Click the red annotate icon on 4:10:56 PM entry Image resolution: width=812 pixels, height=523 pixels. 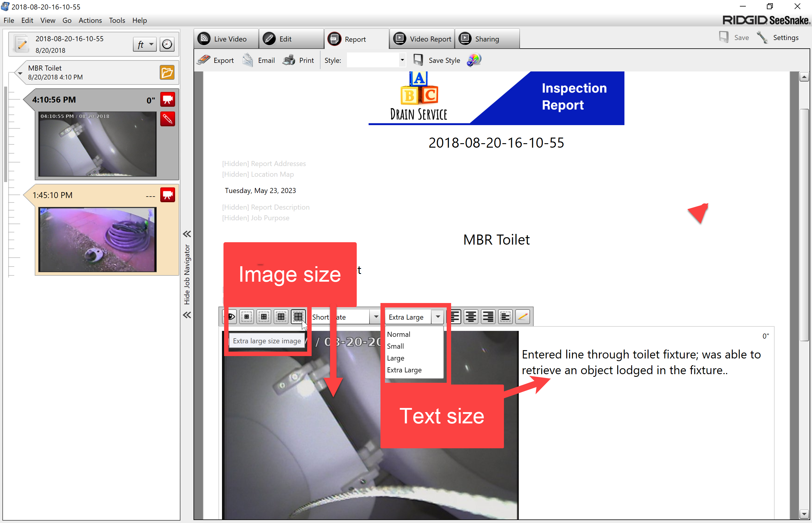pyautogui.click(x=168, y=119)
